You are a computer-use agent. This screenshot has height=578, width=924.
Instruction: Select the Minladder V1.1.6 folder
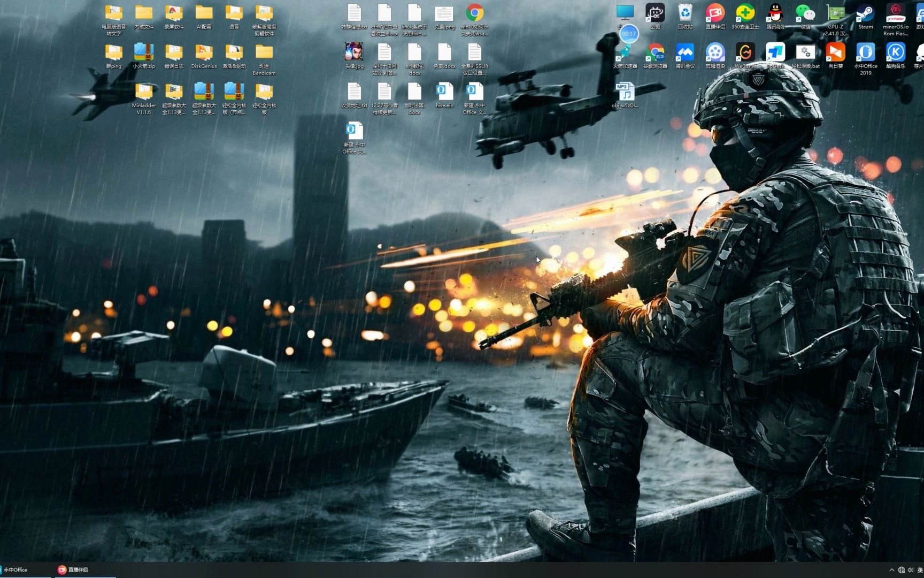coord(143,98)
